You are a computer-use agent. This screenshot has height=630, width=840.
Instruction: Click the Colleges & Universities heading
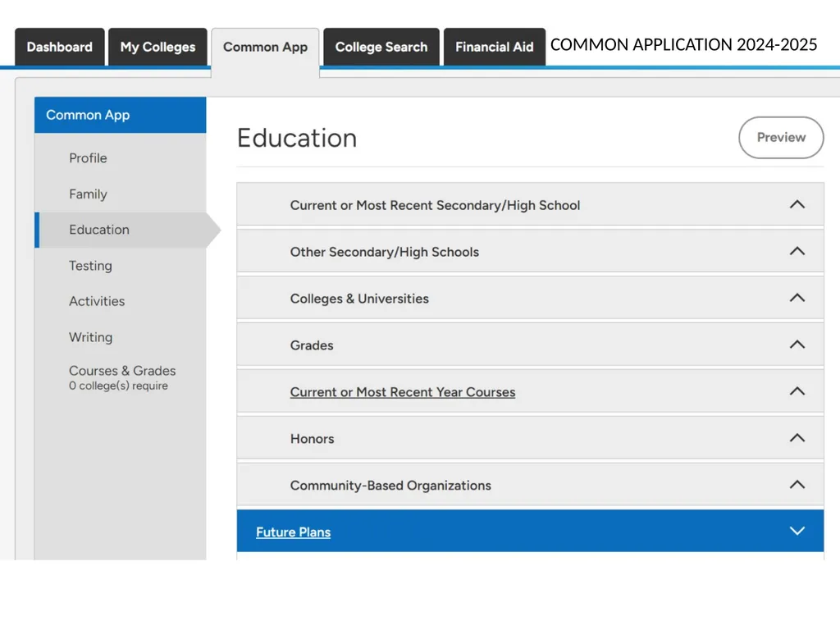pos(359,299)
